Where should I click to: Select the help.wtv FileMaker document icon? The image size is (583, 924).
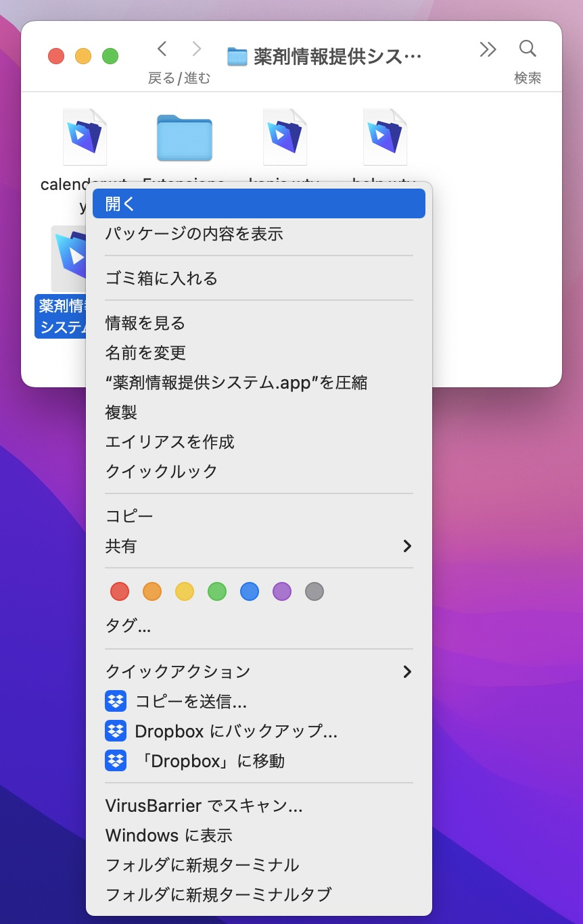385,135
